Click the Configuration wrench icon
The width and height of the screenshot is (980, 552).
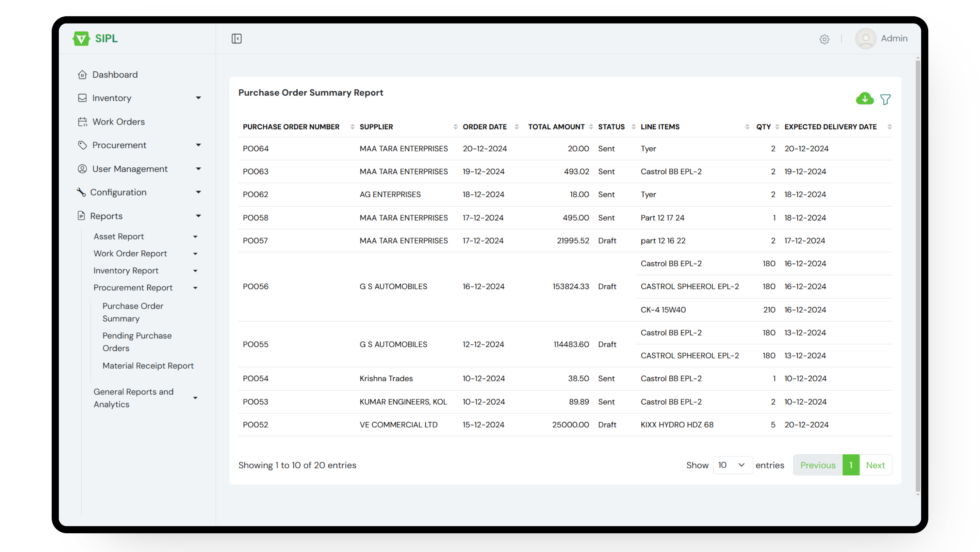pos(82,192)
